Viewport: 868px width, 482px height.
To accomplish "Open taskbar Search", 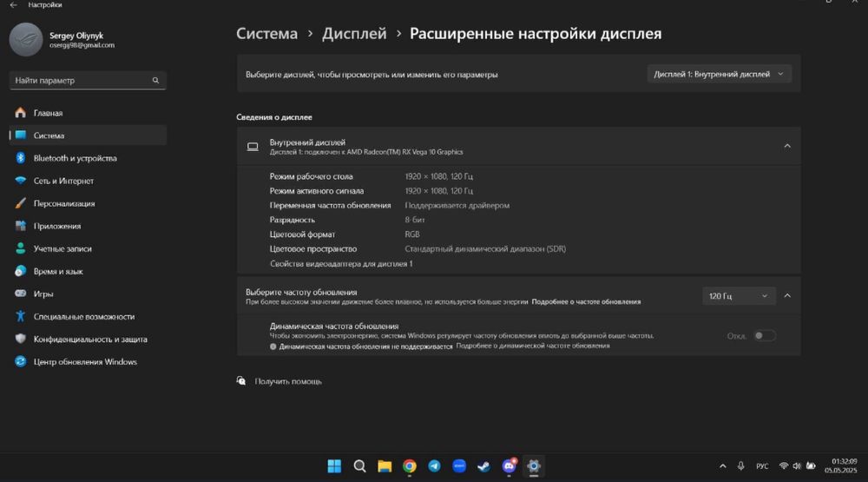I will [359, 466].
